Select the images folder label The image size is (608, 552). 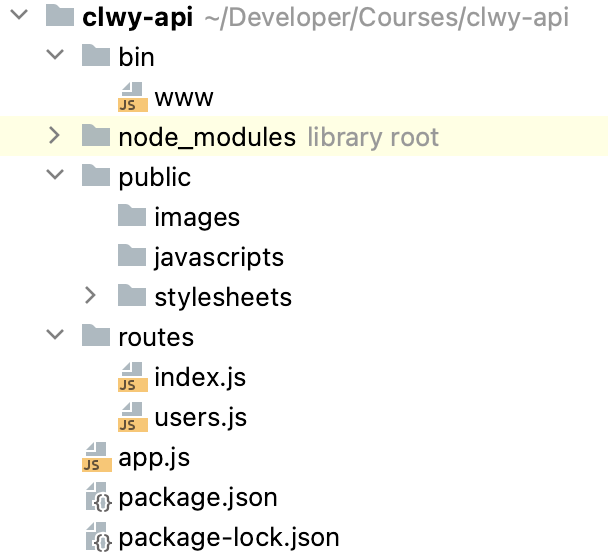(197, 217)
